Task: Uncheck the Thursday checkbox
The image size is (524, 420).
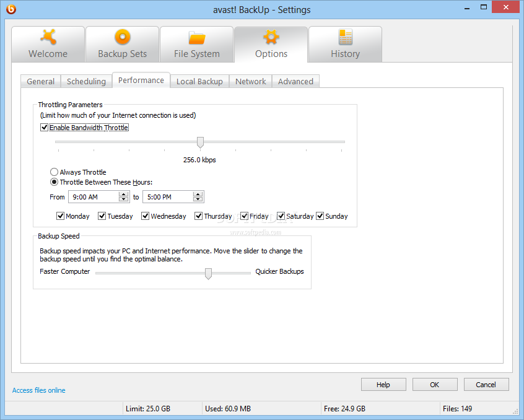Action: pyautogui.click(x=198, y=216)
